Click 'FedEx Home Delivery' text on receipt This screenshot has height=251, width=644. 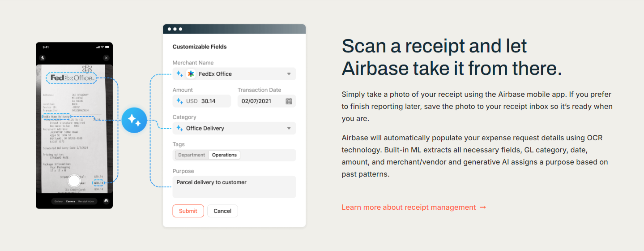tap(56, 117)
